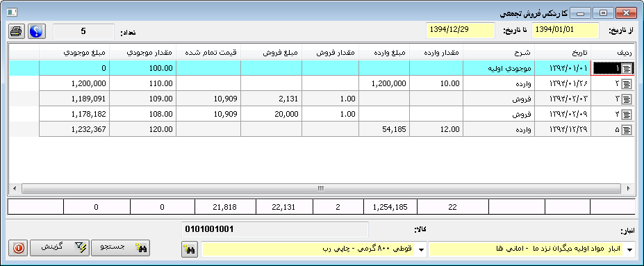
Task: Click the binoculars product search icon
Action: [190, 249]
